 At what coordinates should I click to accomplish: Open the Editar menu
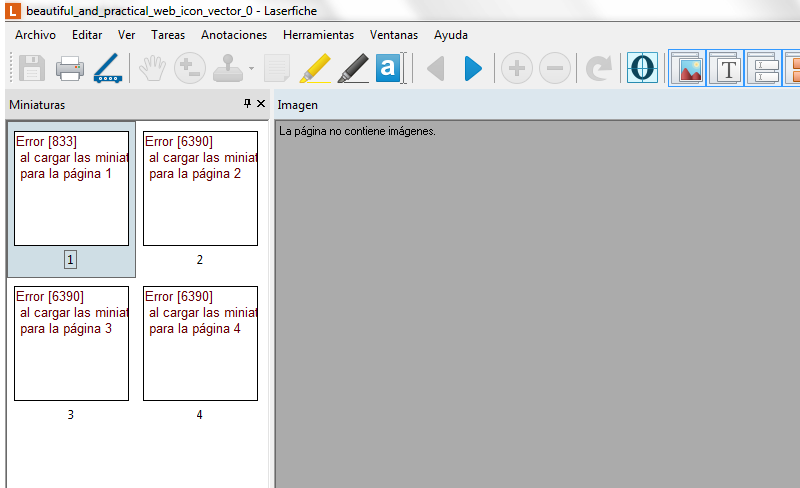(87, 35)
